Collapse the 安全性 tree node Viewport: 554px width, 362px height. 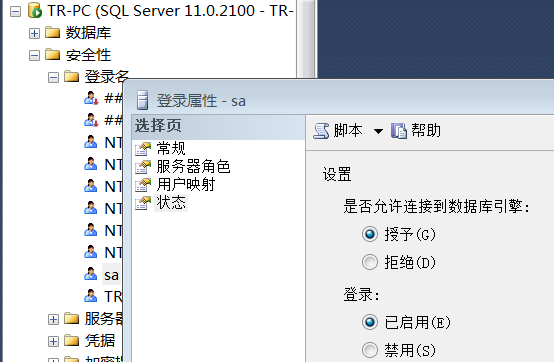34,55
